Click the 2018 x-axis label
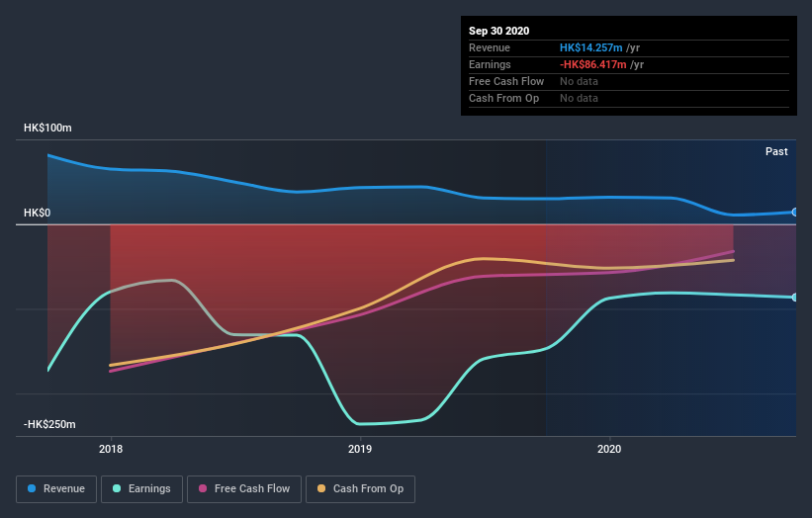 [111, 449]
